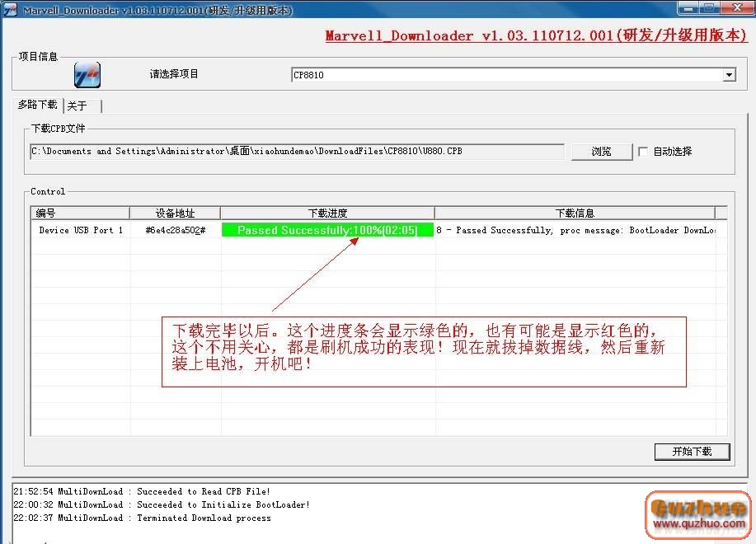Switch to the 关于 tab
Screen dimensions: 756x544
tap(82, 106)
